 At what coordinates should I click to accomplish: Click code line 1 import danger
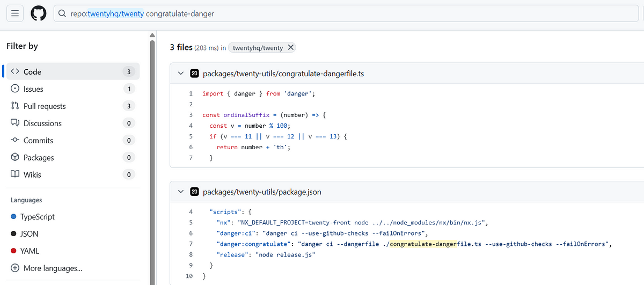(x=259, y=93)
